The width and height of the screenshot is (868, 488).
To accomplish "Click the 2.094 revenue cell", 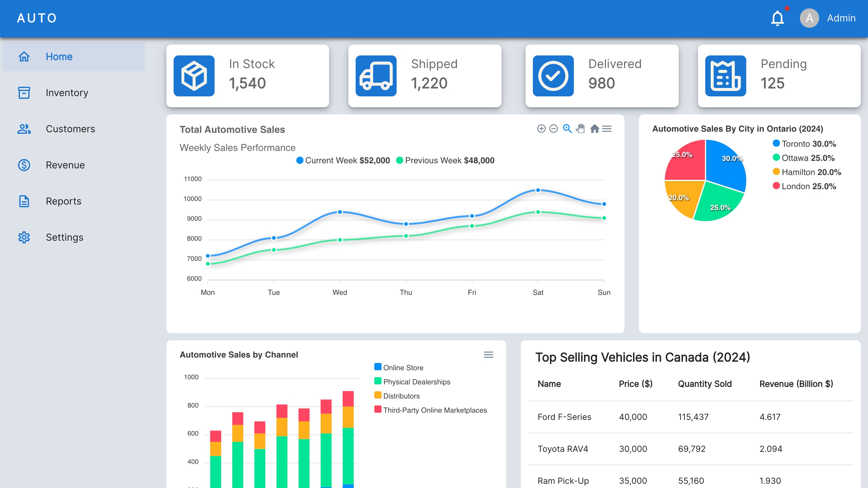I will [x=771, y=449].
